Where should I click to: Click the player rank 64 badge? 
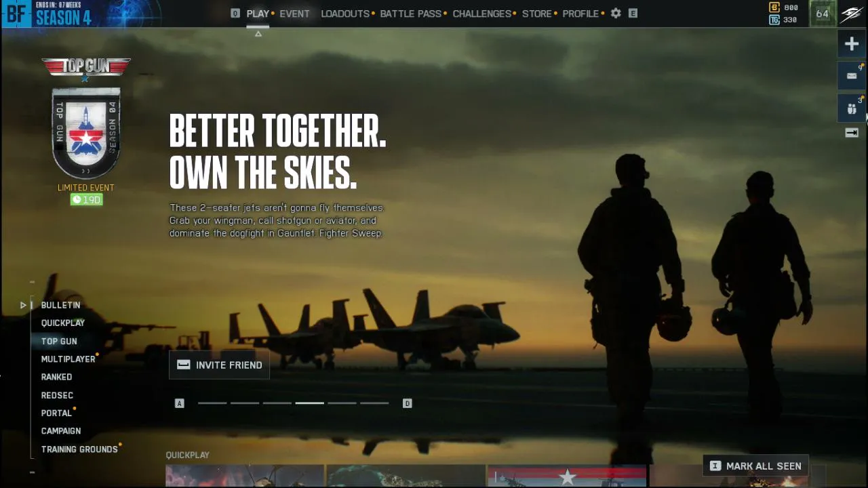(823, 14)
